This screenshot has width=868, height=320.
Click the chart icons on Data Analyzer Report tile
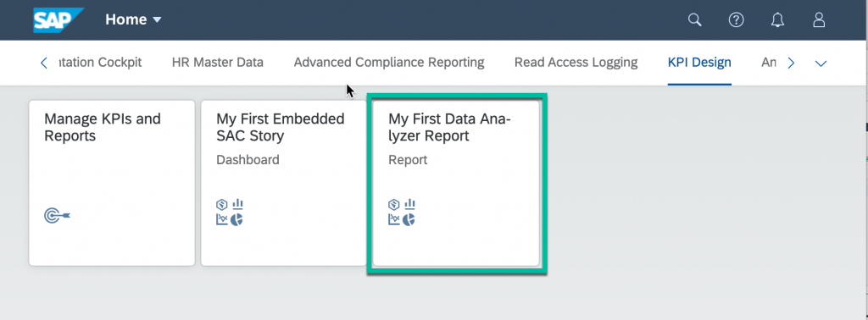pos(402,212)
